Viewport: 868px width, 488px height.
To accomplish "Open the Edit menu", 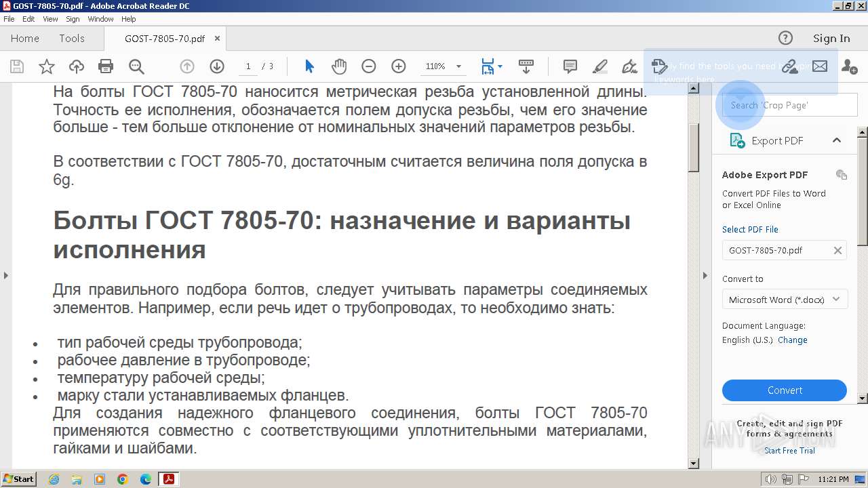I will click(28, 19).
